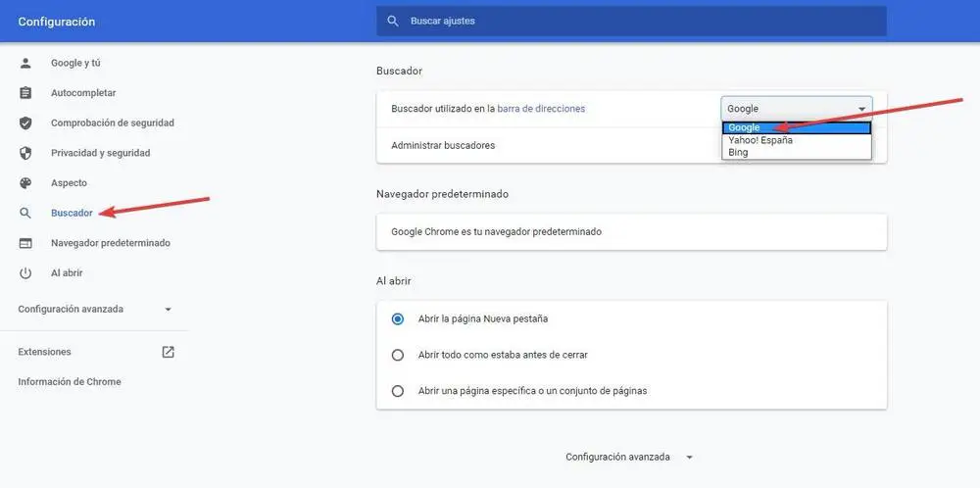Expand Configuración avanzada at page bottom
980x488 pixels.
pos(629,457)
